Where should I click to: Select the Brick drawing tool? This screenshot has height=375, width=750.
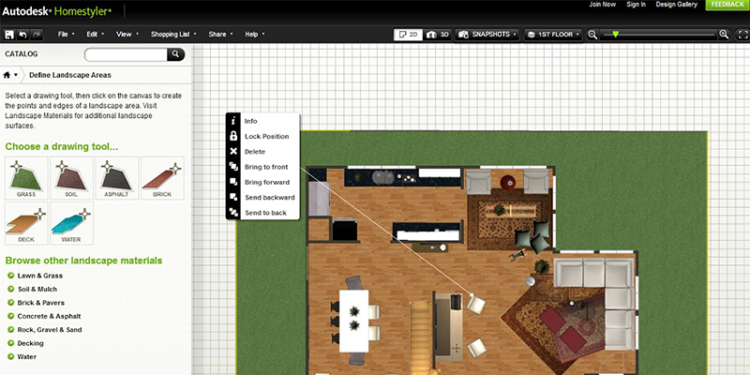pos(162,178)
